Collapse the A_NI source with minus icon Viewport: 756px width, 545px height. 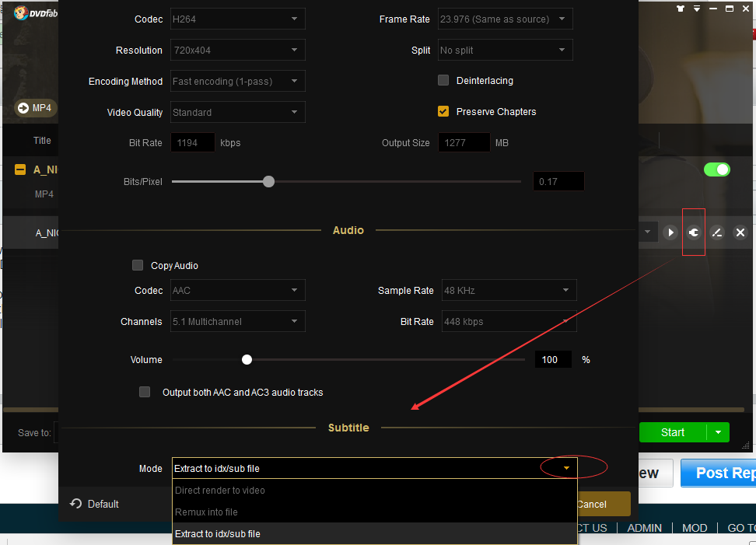tap(20, 169)
